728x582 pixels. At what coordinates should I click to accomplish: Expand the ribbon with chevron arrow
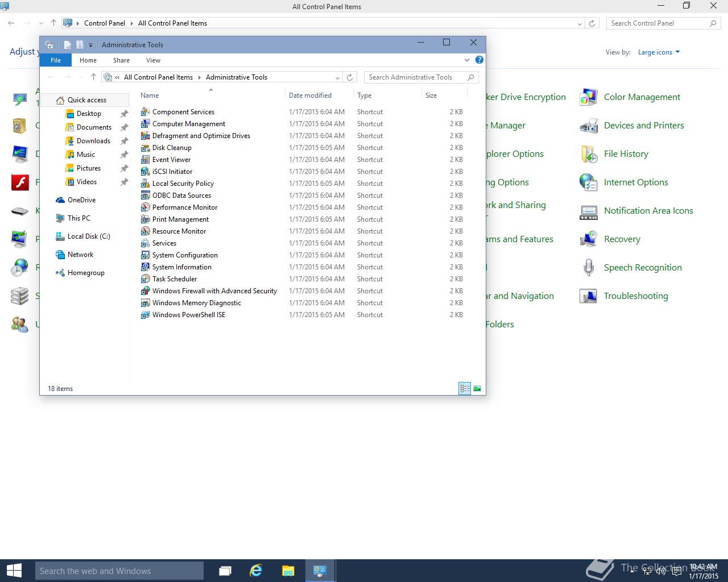(467, 60)
